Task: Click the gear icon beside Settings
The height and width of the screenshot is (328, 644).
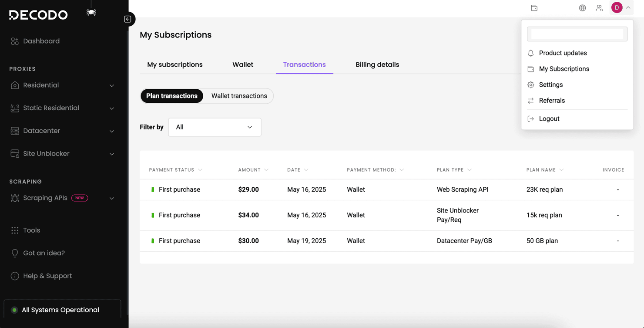Action: click(530, 85)
